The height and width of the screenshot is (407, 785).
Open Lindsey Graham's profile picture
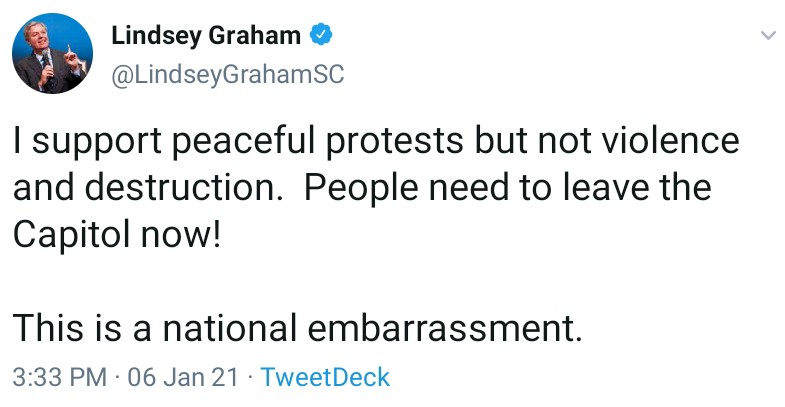tap(52, 54)
